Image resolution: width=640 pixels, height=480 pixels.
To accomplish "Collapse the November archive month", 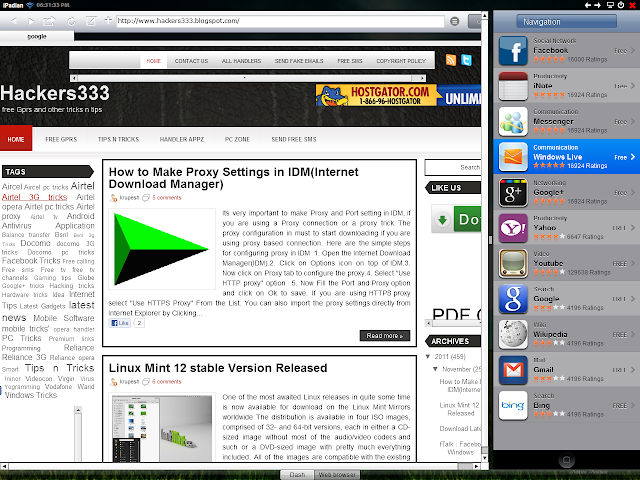I will click(x=435, y=369).
